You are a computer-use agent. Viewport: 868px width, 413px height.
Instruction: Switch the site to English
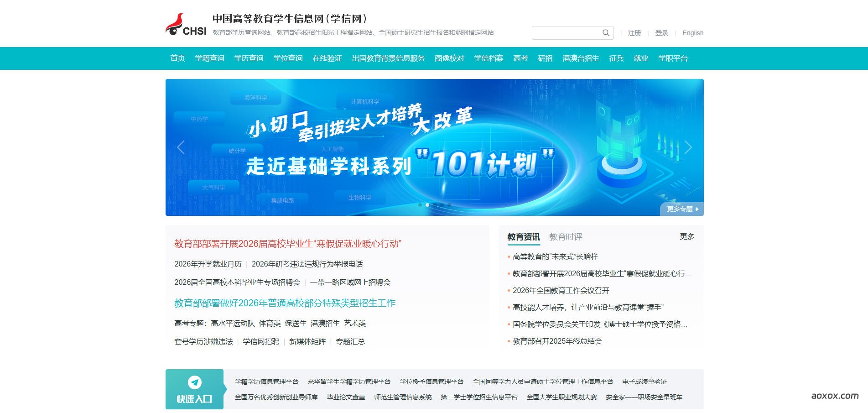point(692,33)
